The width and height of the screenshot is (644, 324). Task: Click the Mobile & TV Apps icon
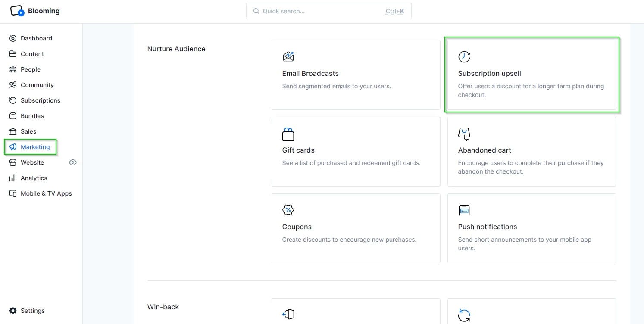point(13,193)
